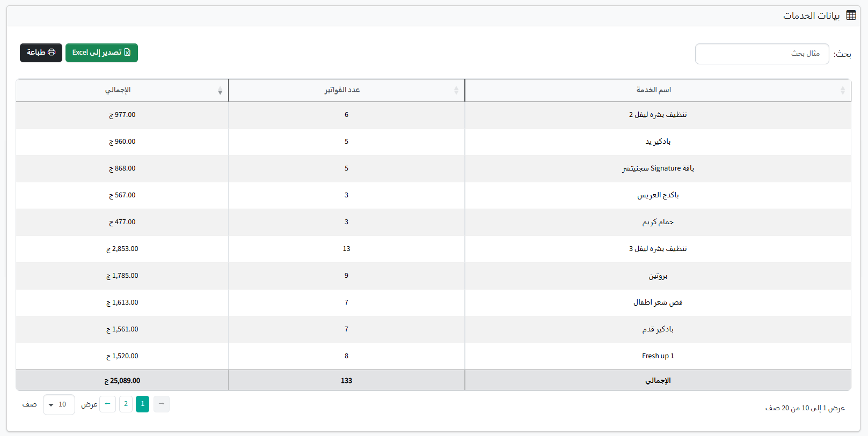
Task: Select the بروتين service row
Action: point(658,276)
